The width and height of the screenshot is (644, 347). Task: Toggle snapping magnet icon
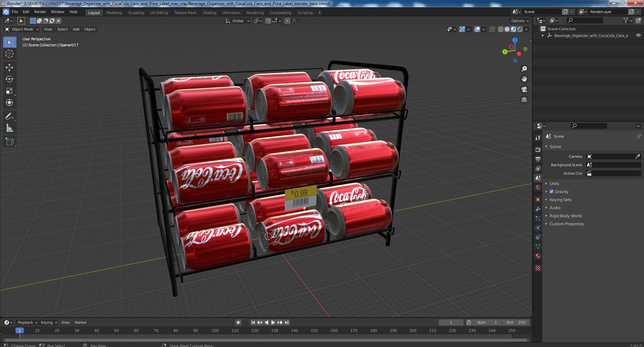tap(268, 21)
